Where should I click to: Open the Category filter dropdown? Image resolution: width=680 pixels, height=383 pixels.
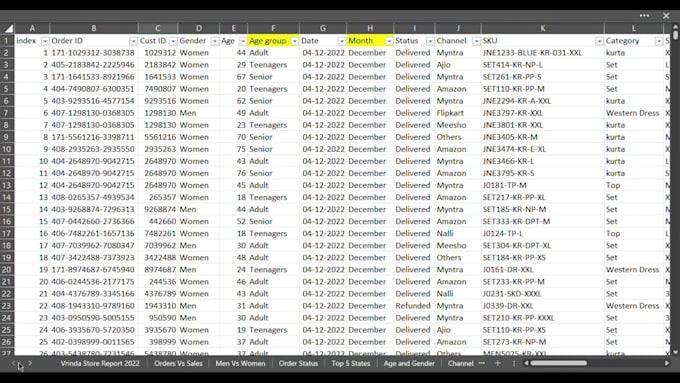point(659,41)
